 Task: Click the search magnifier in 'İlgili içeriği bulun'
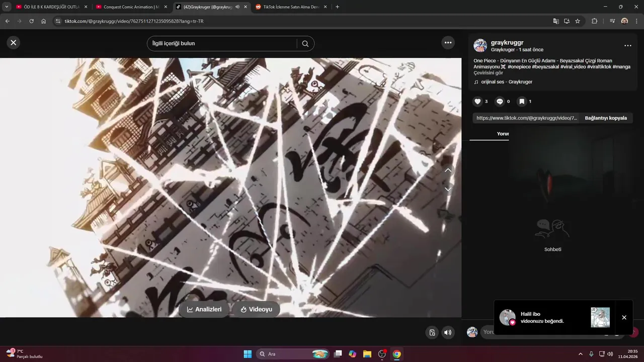pyautogui.click(x=305, y=44)
